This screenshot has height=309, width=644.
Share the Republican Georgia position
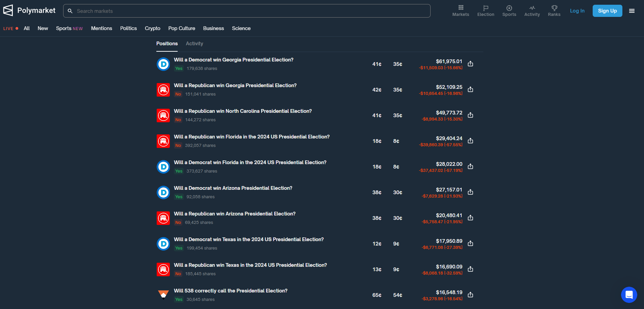pyautogui.click(x=470, y=89)
